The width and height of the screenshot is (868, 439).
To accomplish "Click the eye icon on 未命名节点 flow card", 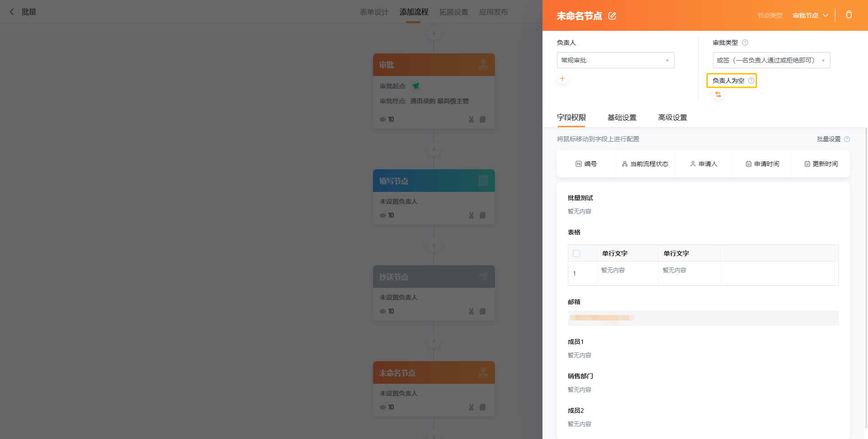I will [x=382, y=407].
